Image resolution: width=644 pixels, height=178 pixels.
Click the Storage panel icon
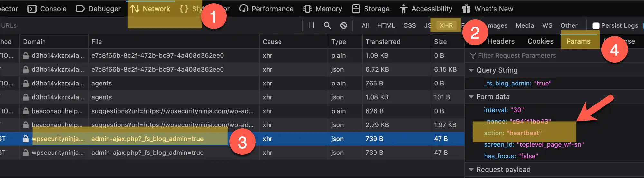(x=356, y=9)
